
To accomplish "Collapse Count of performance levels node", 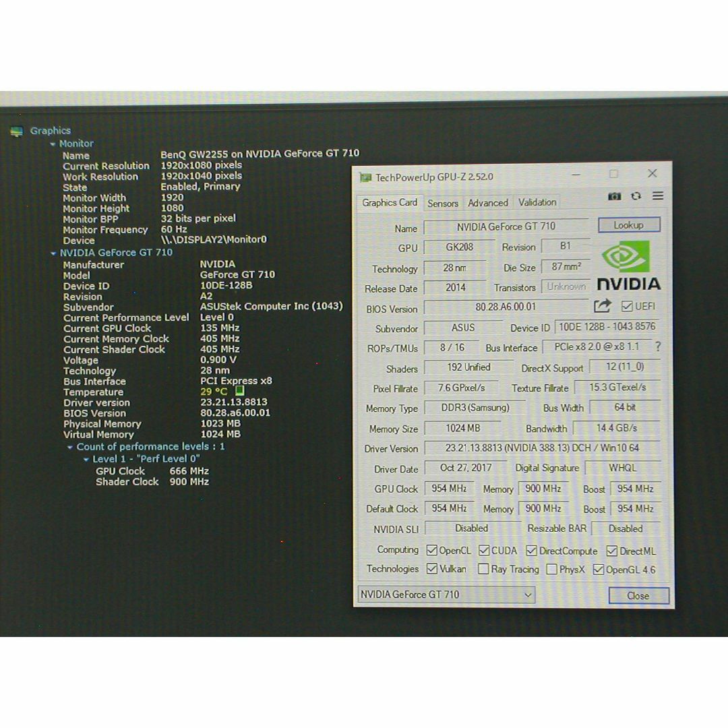I will pos(69,447).
